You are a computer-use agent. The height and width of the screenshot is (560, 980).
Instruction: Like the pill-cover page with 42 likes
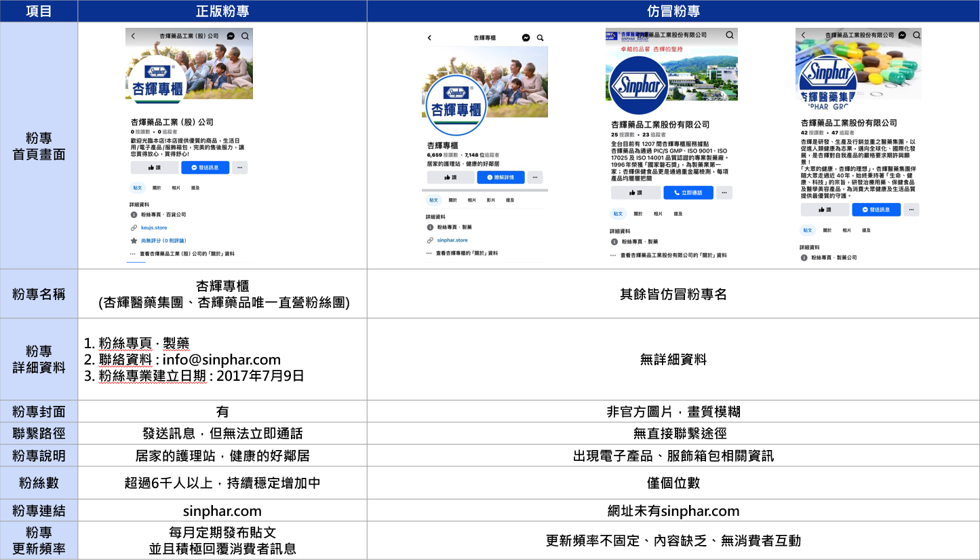[825, 210]
